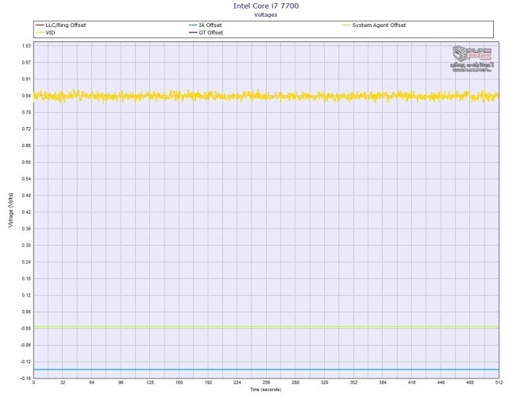532x399 pixels.
Task: Click the 0.48 y-axis tick label
Action: coord(26,196)
